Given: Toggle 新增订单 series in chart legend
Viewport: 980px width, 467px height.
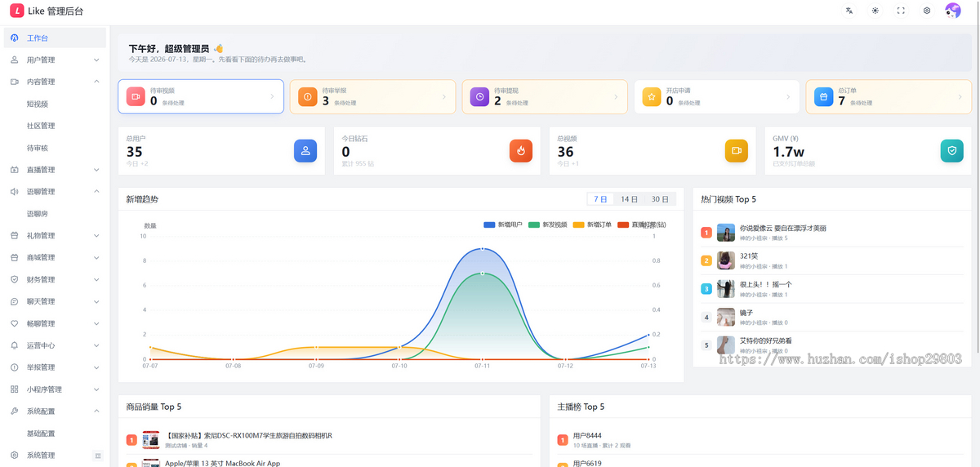Looking at the screenshot, I should pos(592,225).
